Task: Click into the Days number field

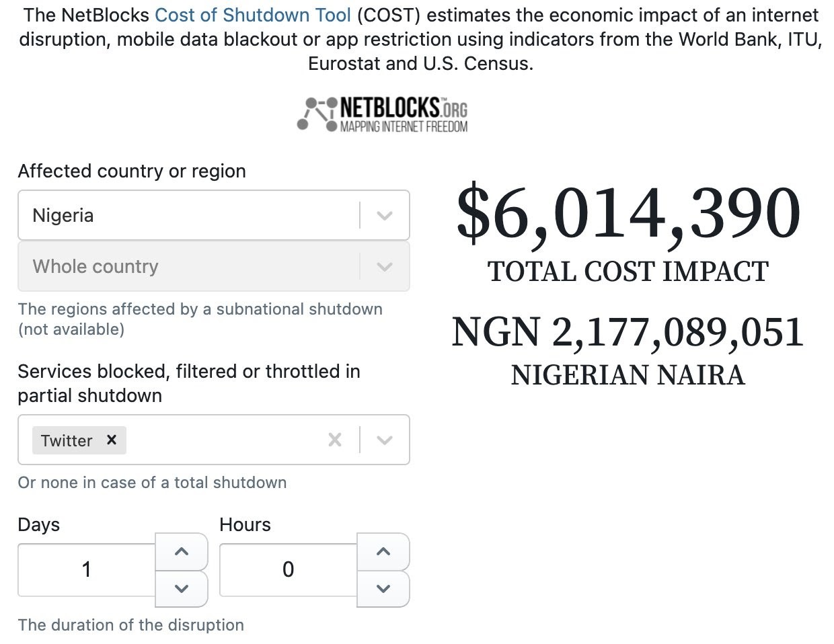Action: (87, 569)
